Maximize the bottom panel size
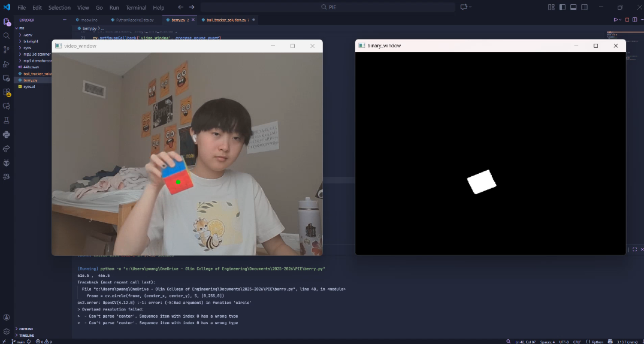 [x=634, y=249]
